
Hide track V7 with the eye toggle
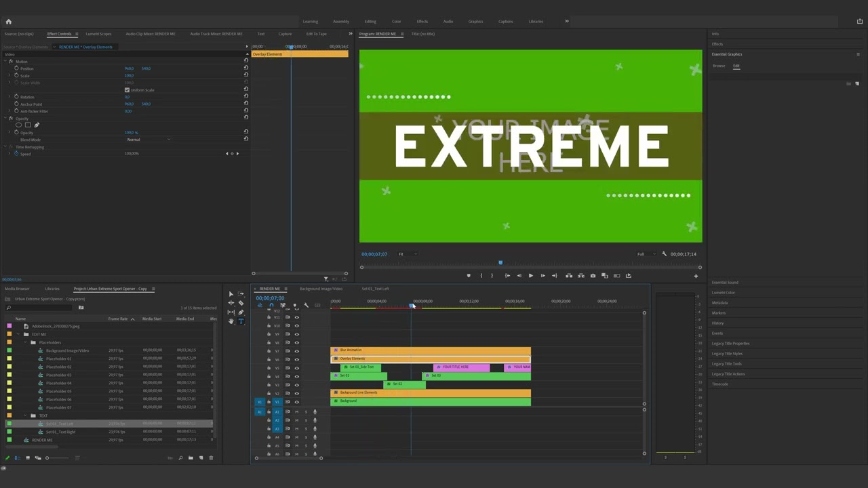tap(296, 351)
